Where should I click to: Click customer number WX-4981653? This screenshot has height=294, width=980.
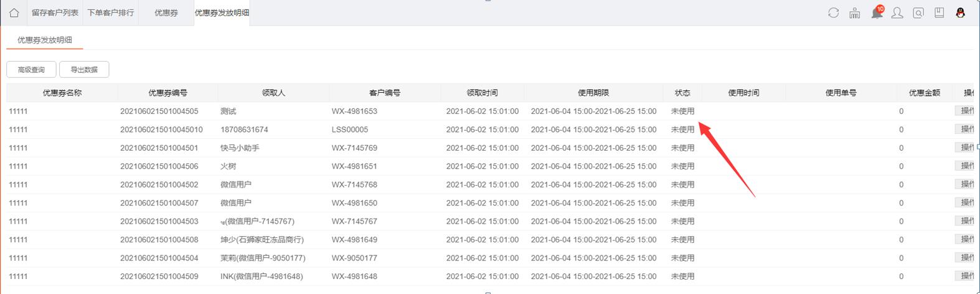tap(354, 111)
